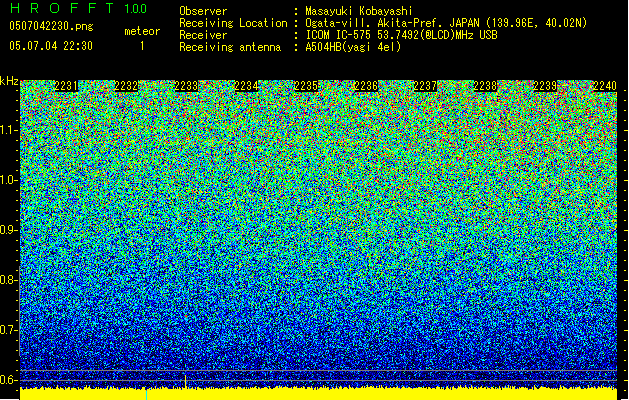The image size is (629, 400).
Task: Click the 0.6 frequency axis label
Action: click(9, 380)
